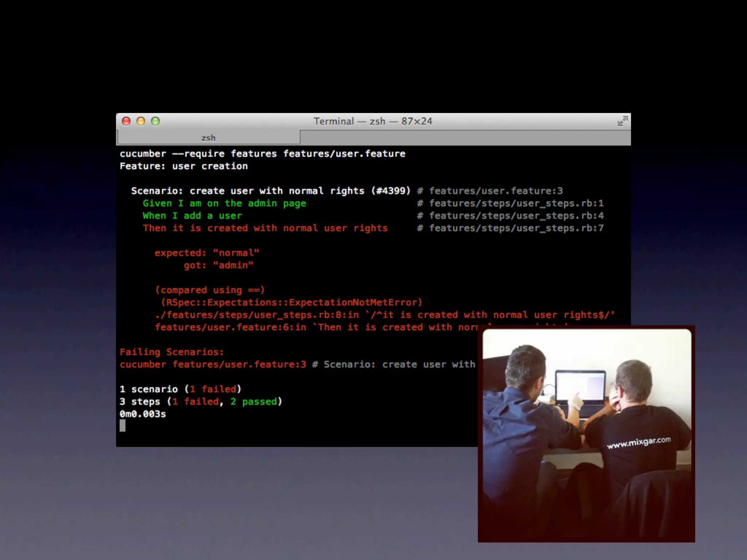Click the laptop screen in the photo
The height and width of the screenshot is (560, 747).
pyautogui.click(x=580, y=386)
